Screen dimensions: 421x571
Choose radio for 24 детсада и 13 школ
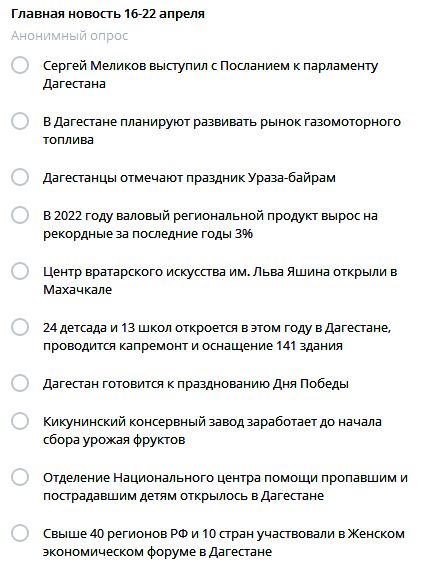coord(20,327)
